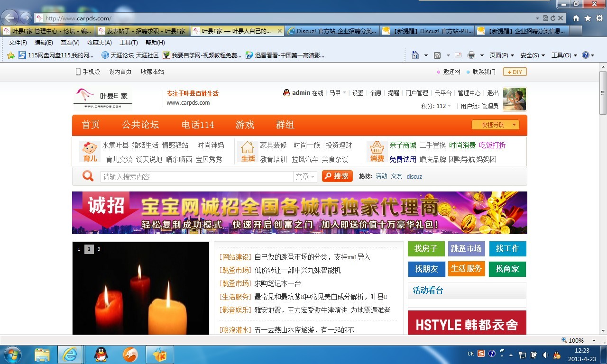Expand the 积分: 112 dropdown

436,106
